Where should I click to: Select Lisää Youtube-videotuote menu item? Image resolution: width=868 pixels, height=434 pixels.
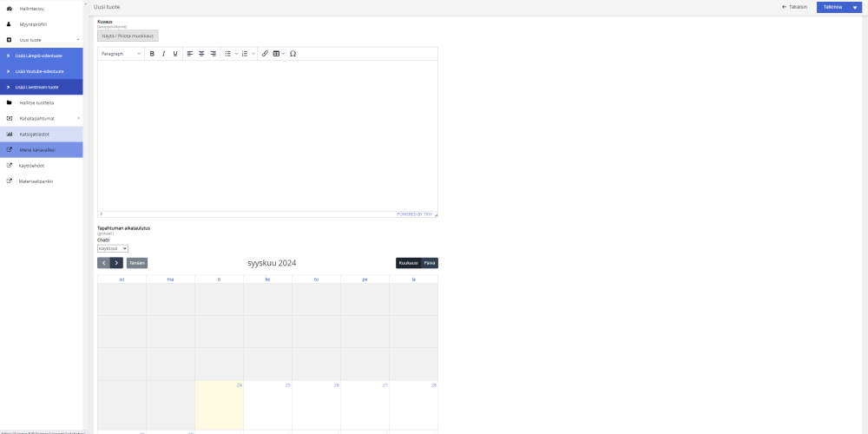42,71
